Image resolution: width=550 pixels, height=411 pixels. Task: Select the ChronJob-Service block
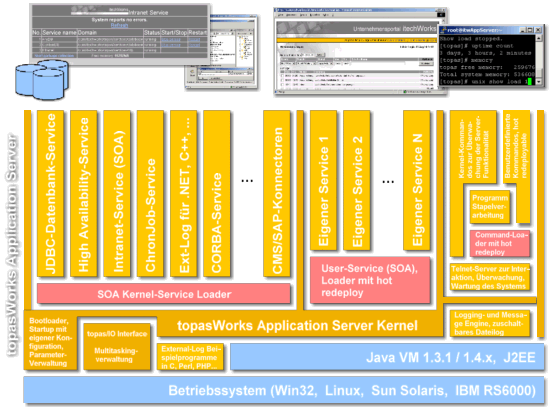(x=150, y=193)
